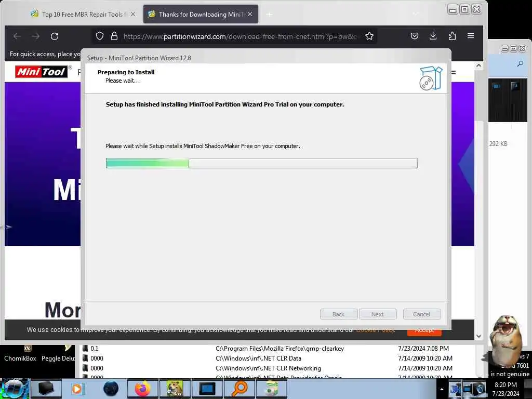Open the Firefox hamburger menu

click(x=471, y=36)
